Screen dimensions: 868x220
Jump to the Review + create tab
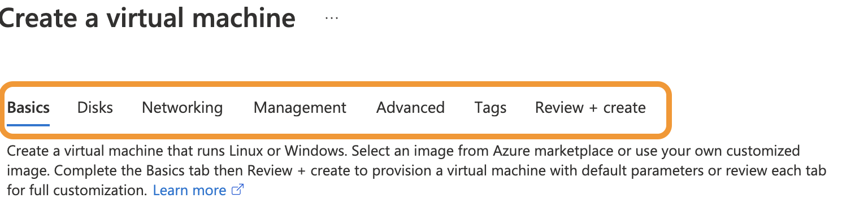pos(590,108)
